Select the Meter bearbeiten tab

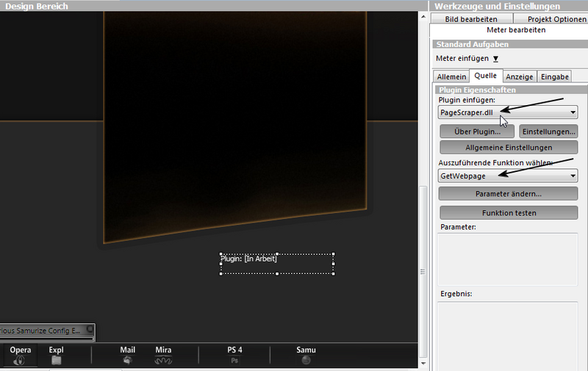pos(516,30)
